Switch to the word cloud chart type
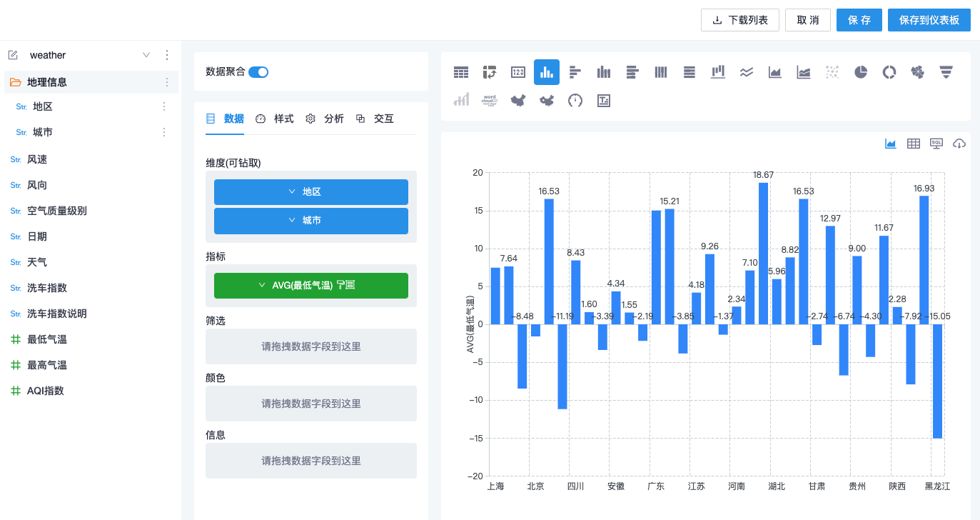Screen dimensions: 980x520 (490, 101)
